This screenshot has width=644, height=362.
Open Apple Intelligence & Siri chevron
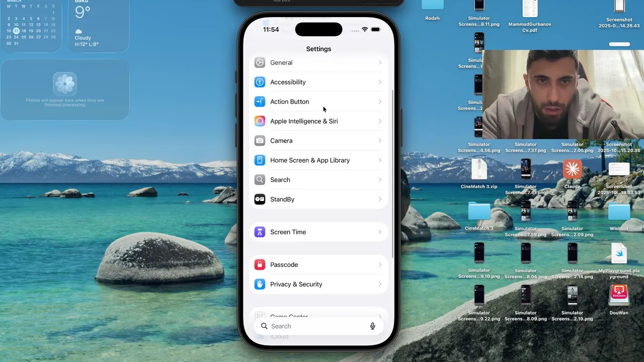(380, 121)
